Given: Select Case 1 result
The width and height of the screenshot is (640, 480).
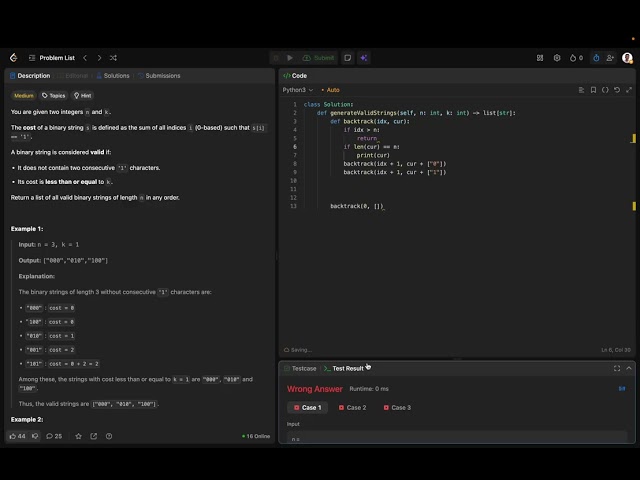Looking at the screenshot, I should point(308,407).
